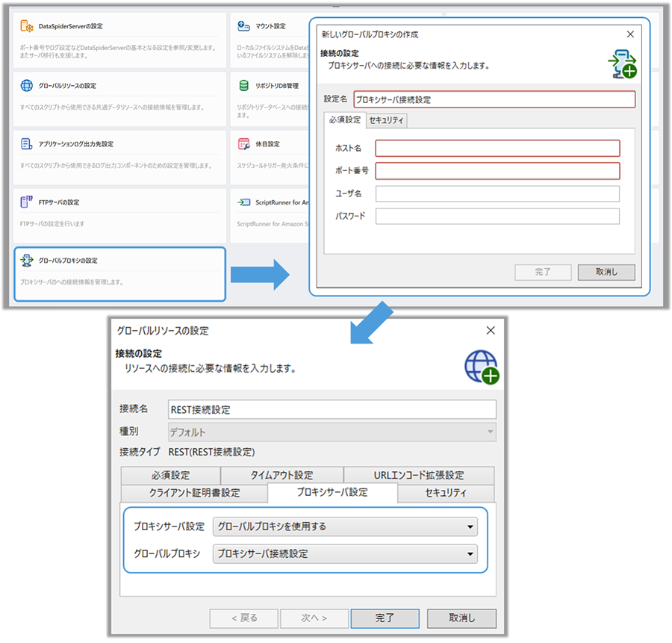Open the グローバルプロキシ dropdown list
The height and width of the screenshot is (643, 672).
[344, 553]
